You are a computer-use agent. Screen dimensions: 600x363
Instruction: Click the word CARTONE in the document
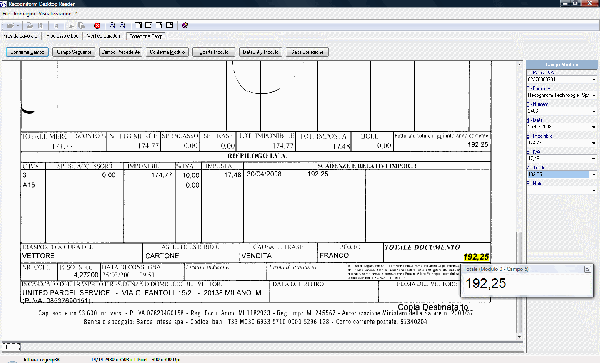(162, 256)
